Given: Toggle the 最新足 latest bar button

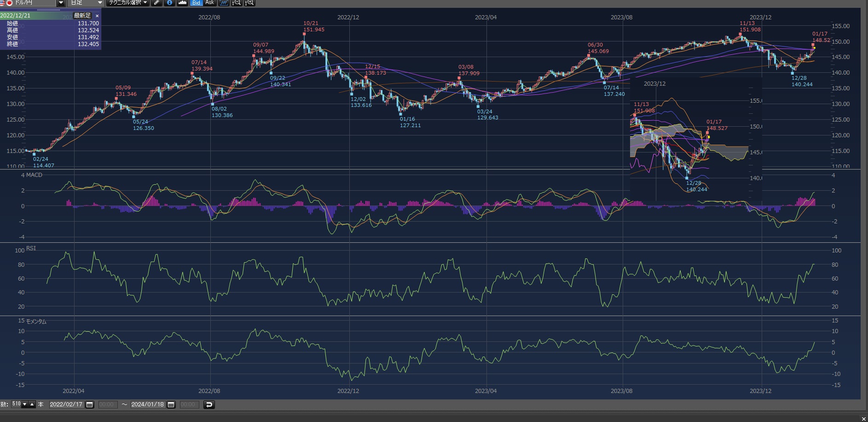Looking at the screenshot, I should tap(82, 16).
